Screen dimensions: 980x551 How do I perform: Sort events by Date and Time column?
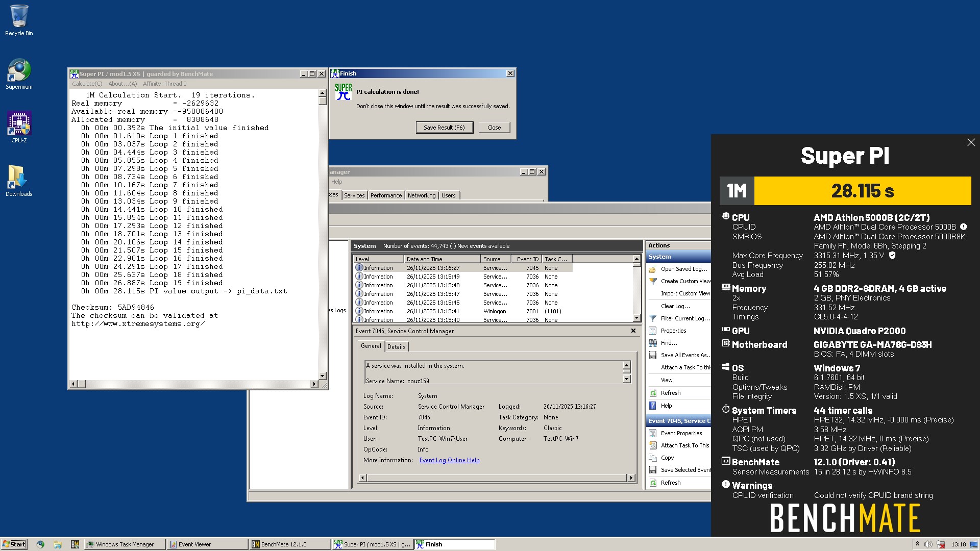(442, 259)
